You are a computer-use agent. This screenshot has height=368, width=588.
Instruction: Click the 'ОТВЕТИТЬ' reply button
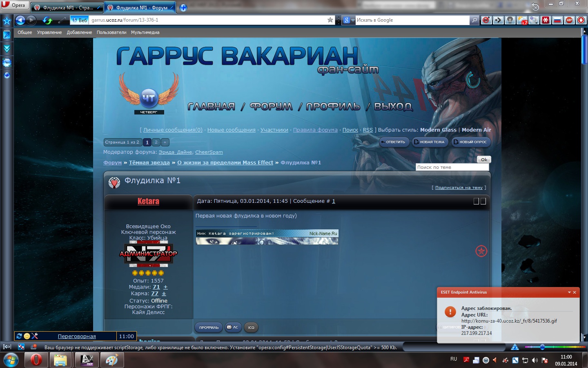(x=394, y=142)
